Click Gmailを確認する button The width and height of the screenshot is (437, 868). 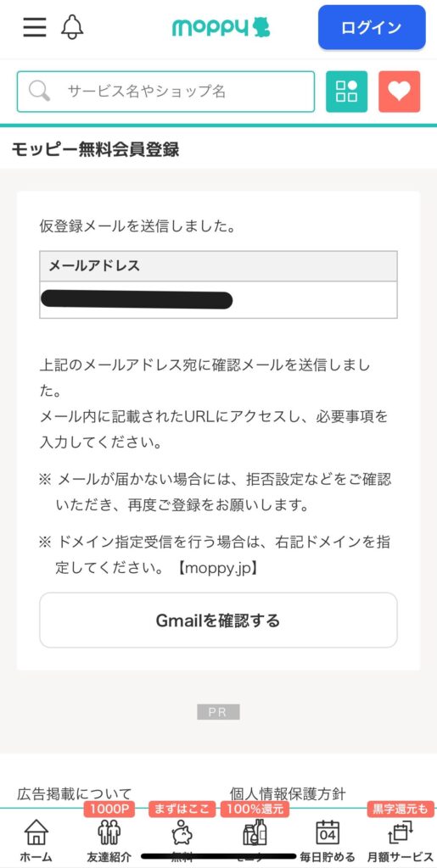pyautogui.click(x=218, y=620)
